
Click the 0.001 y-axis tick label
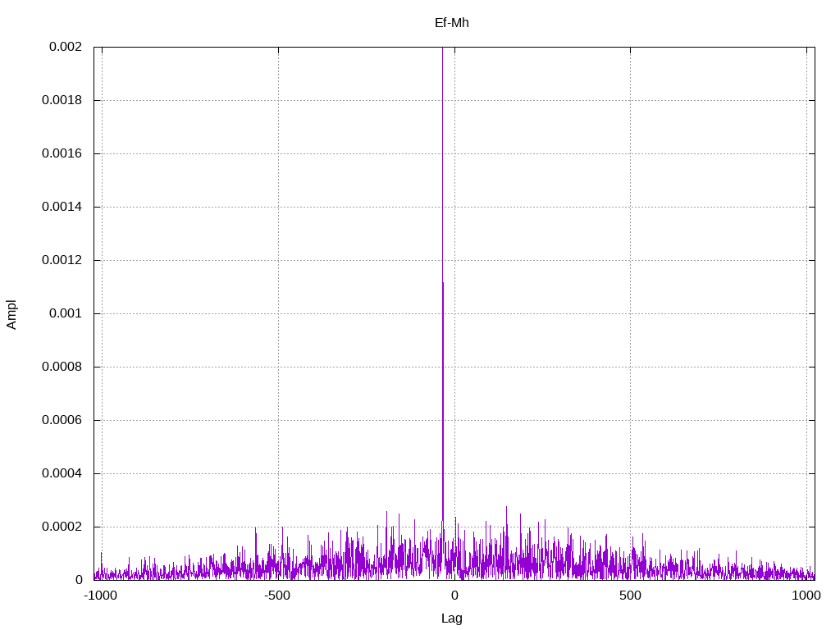[x=66, y=313]
